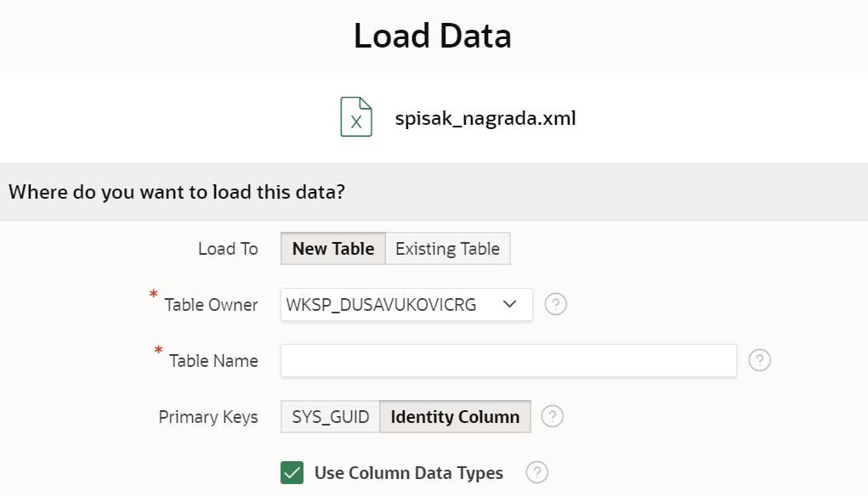Open the Primary Keys help icon
The image size is (868, 496).
pyautogui.click(x=552, y=416)
